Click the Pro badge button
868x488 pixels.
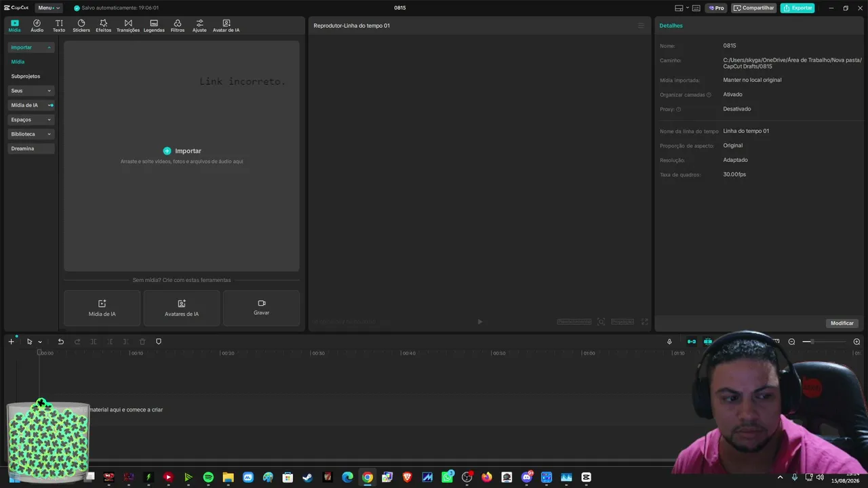(x=716, y=8)
